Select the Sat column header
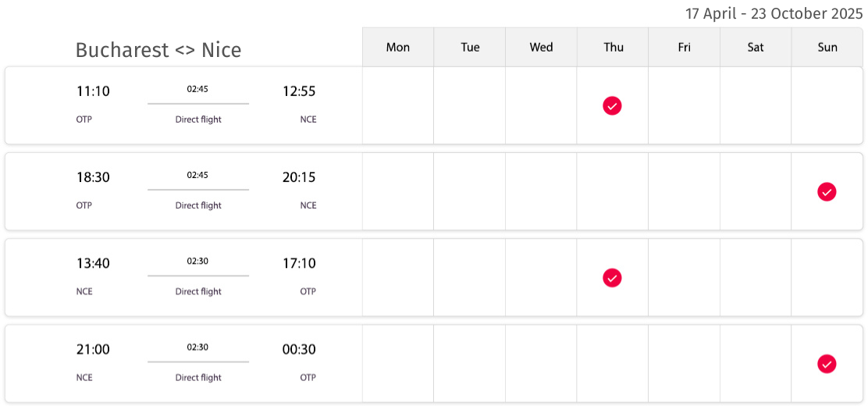Image resolution: width=868 pixels, height=406 pixels. pyautogui.click(x=756, y=47)
